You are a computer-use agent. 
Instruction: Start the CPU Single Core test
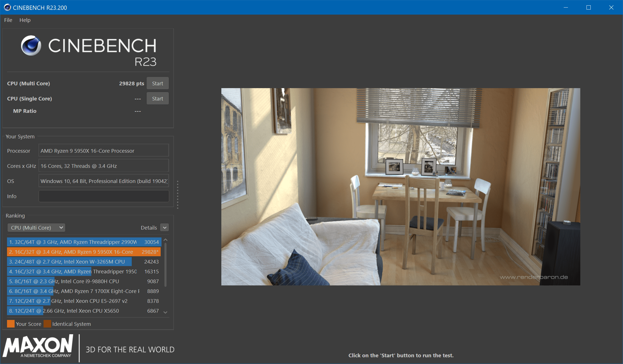click(158, 99)
